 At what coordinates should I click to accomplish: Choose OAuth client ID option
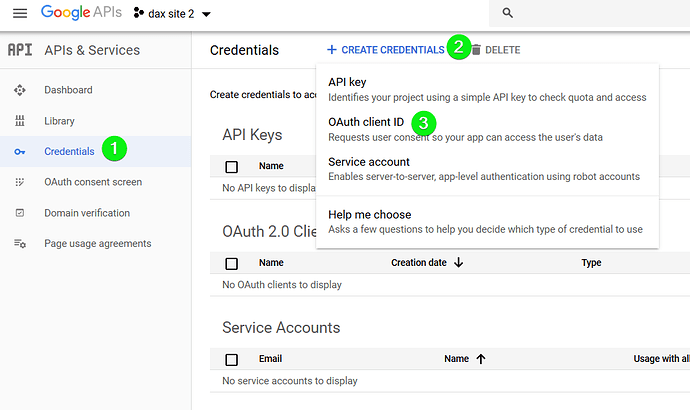[487, 129]
